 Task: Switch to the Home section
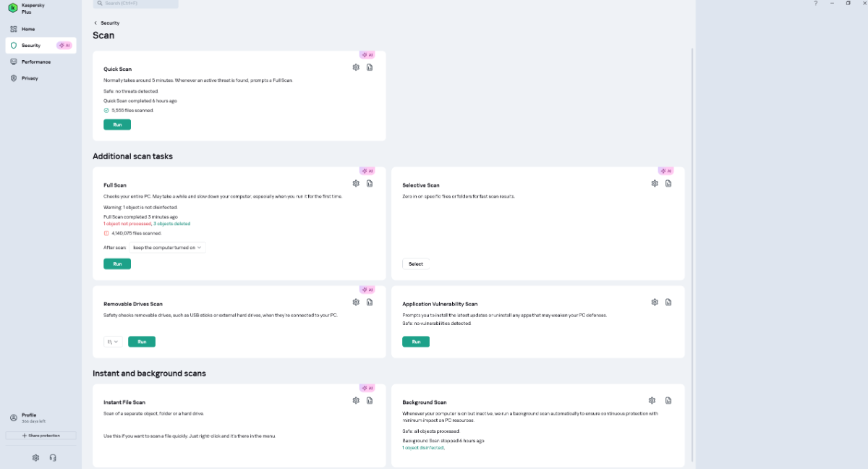pos(28,29)
